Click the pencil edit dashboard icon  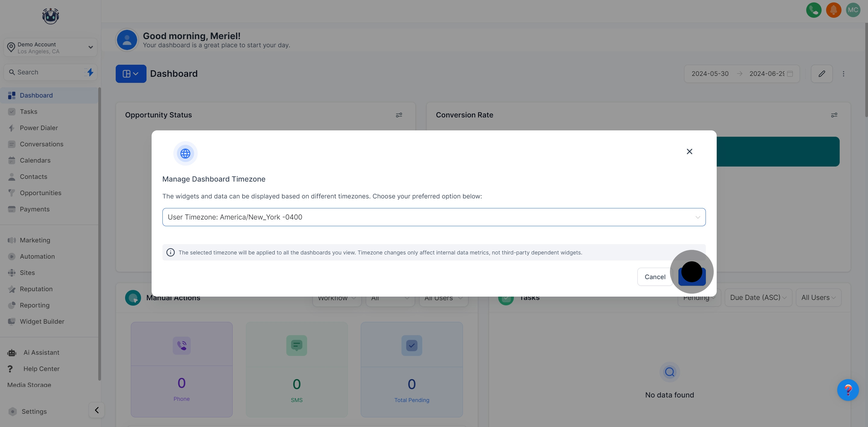tap(822, 74)
